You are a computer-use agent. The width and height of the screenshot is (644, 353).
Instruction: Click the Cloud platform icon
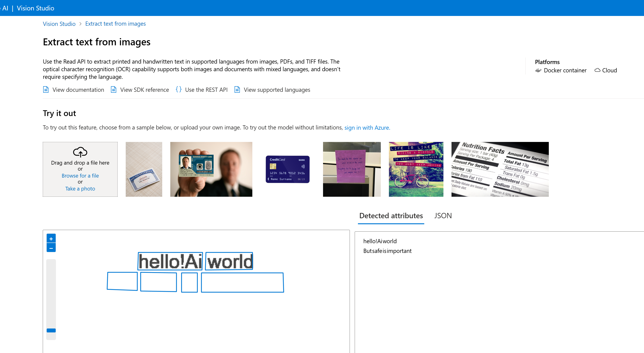click(x=597, y=70)
